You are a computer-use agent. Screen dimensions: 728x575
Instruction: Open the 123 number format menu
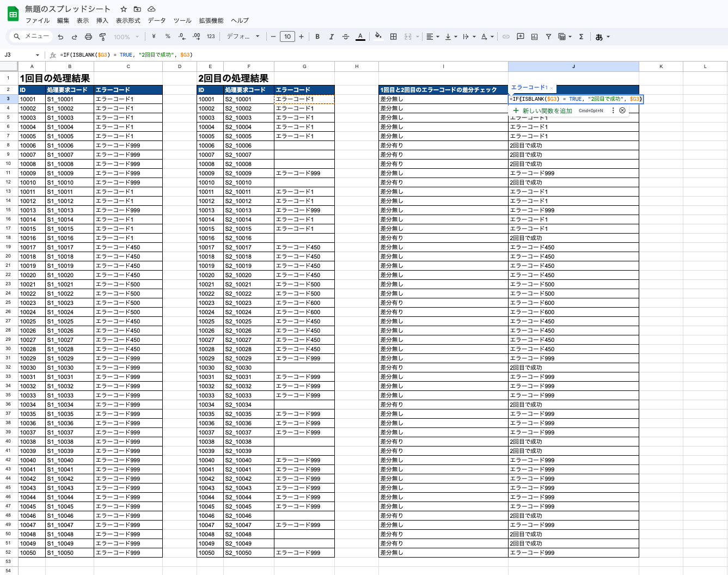211,36
